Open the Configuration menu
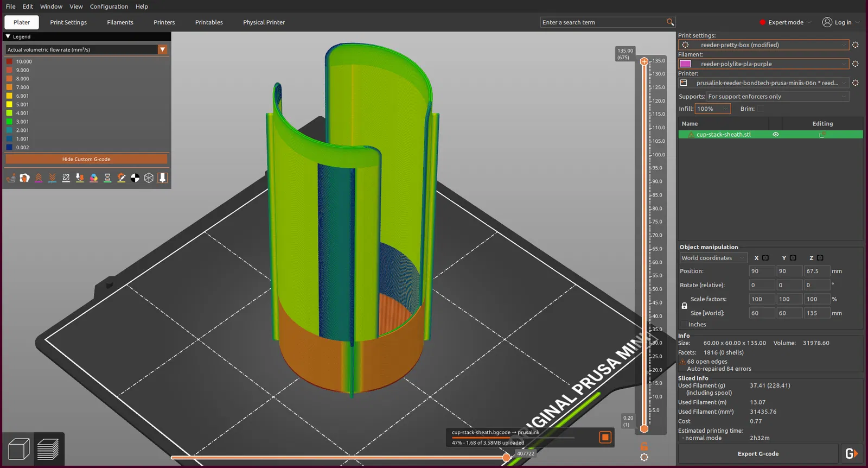 (x=109, y=7)
